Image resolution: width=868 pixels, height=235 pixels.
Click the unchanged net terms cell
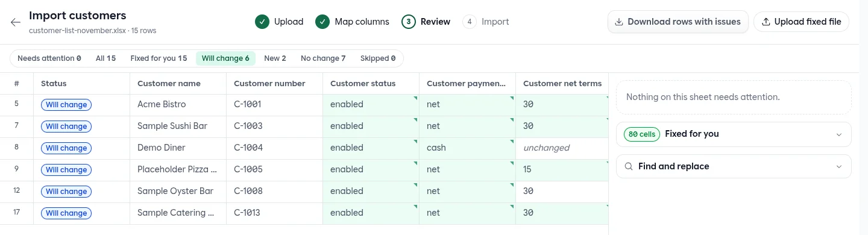coord(562,148)
